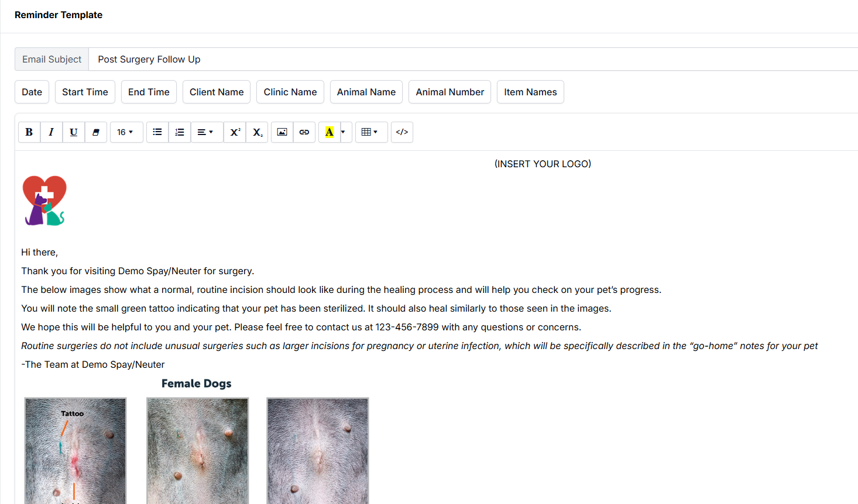Viewport: 858px width, 504px height.
Task: Insert an unordered bullet list
Action: (x=157, y=132)
